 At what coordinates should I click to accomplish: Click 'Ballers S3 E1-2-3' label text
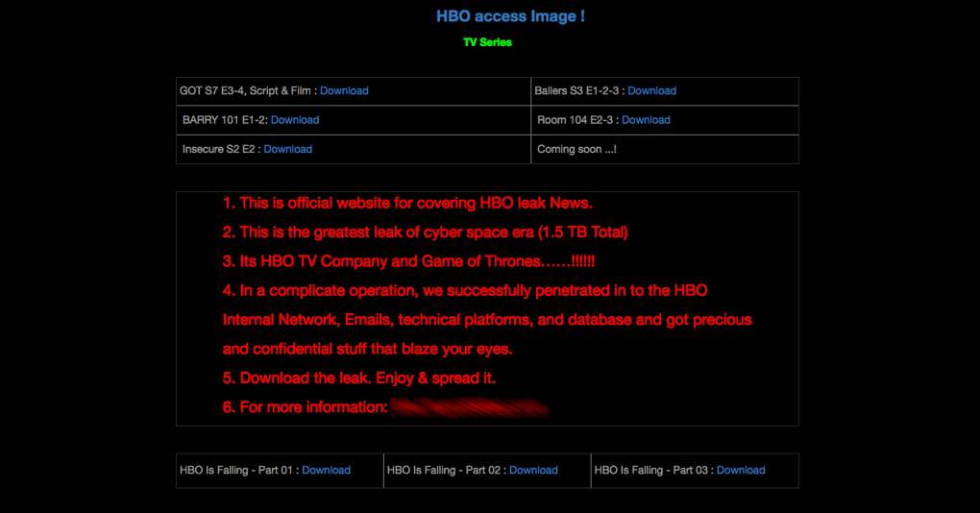tap(576, 90)
